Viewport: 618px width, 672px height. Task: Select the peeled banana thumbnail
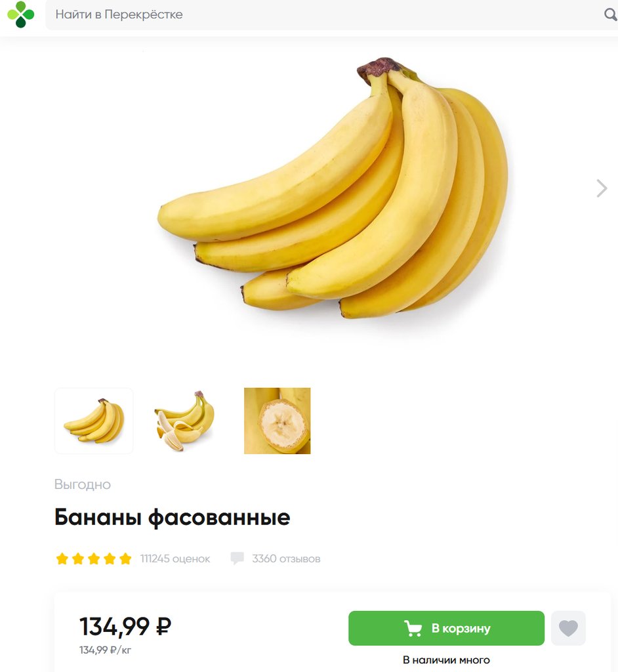185,421
